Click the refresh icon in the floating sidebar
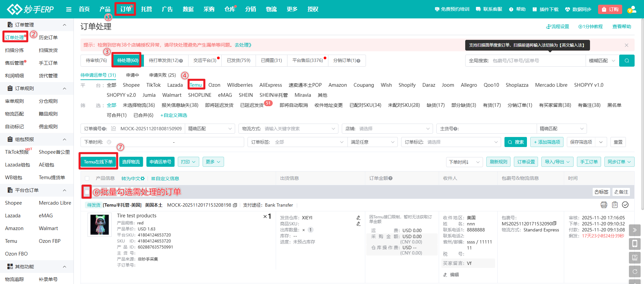Screen dimensions: 644x284 pos(635,271)
